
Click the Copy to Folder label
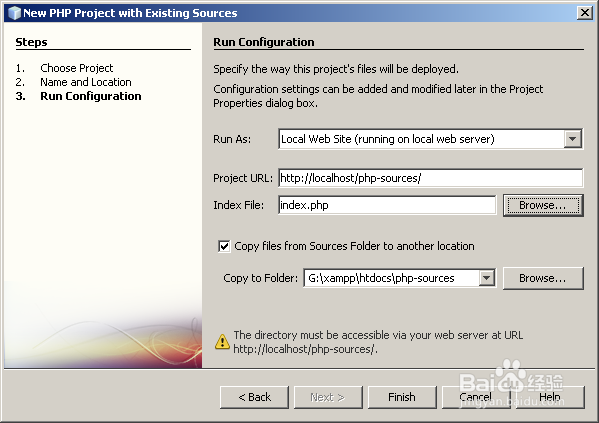(261, 278)
